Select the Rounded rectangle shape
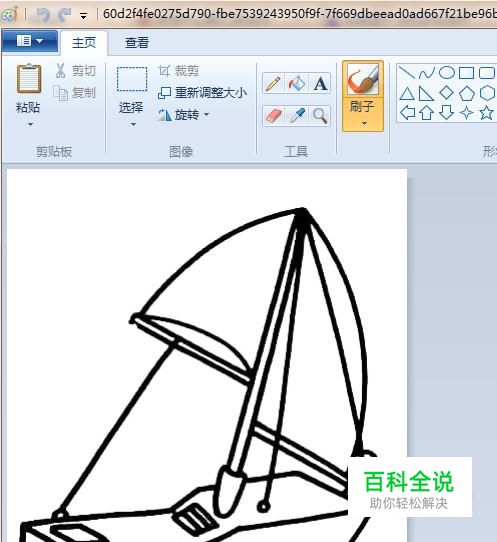 (x=486, y=73)
